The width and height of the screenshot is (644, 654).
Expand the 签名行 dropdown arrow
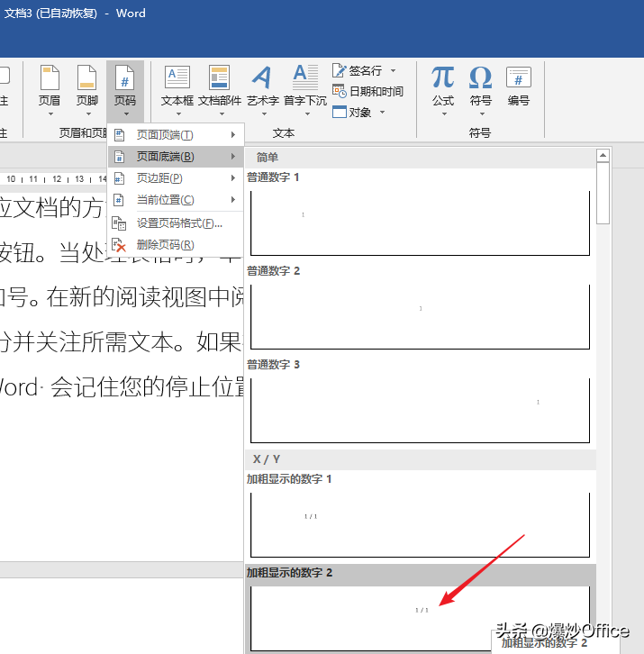pos(394,70)
